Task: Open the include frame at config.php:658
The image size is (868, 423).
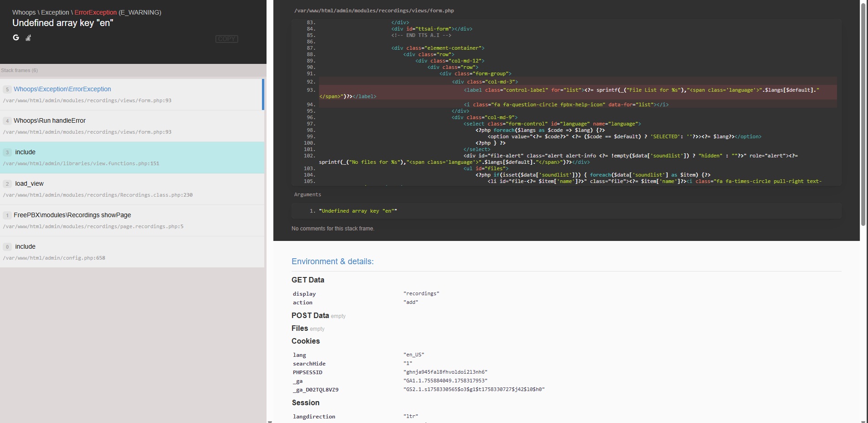Action: click(x=26, y=247)
